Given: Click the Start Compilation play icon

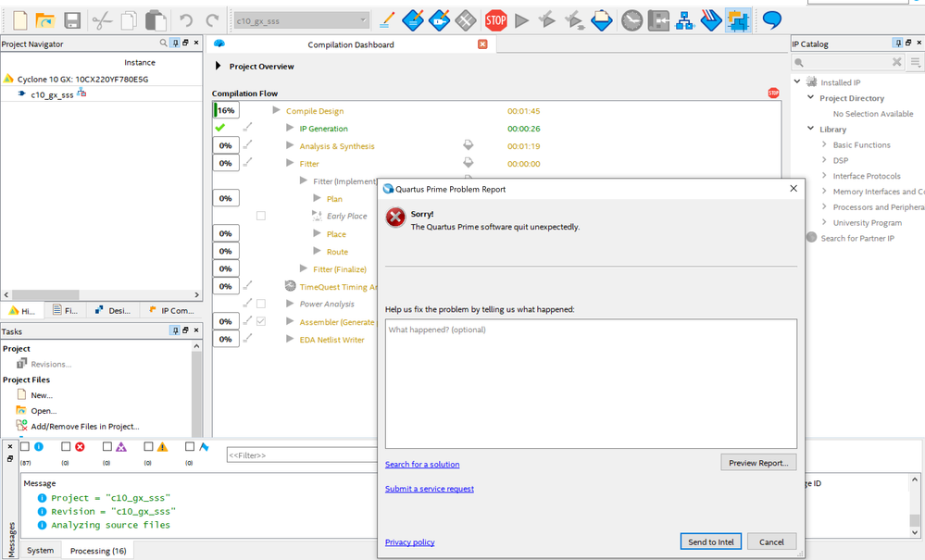Looking at the screenshot, I should pyautogui.click(x=521, y=20).
